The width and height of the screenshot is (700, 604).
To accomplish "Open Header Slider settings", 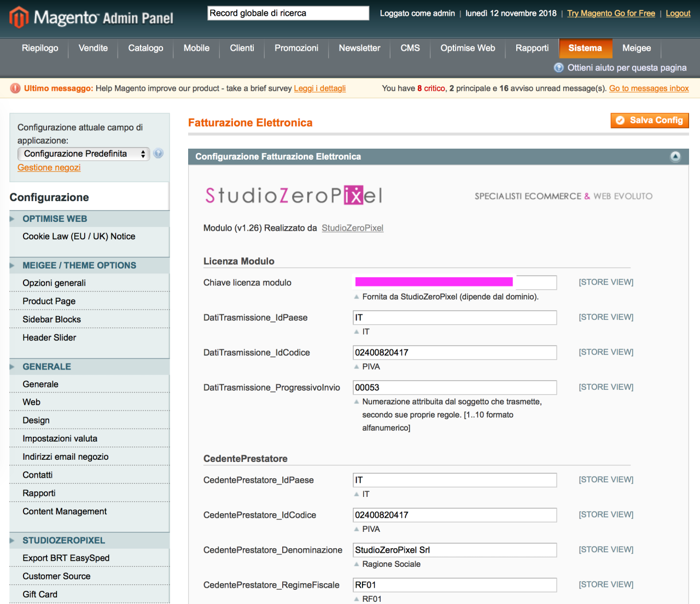I will (49, 337).
